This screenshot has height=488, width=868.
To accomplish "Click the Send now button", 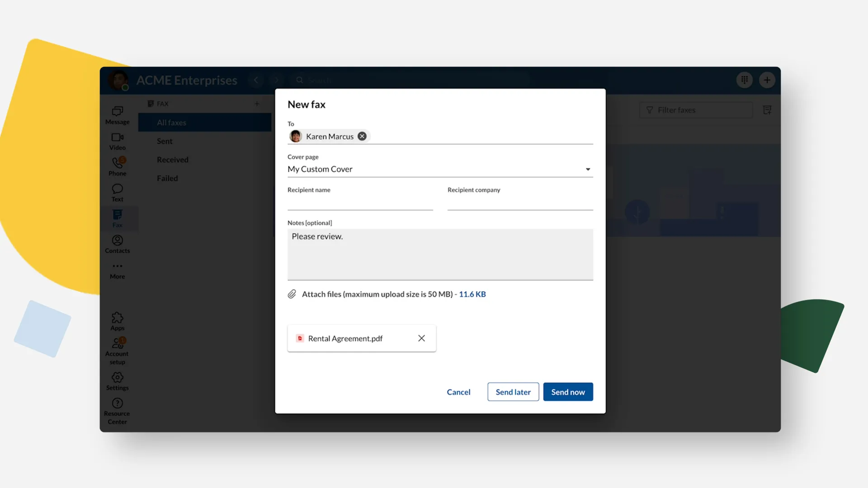I will click(x=568, y=392).
